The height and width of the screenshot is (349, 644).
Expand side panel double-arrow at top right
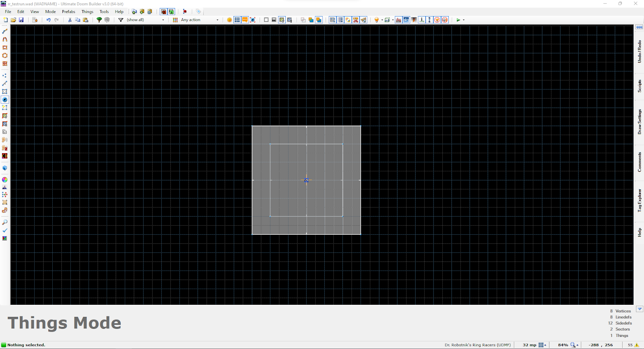pos(639,27)
